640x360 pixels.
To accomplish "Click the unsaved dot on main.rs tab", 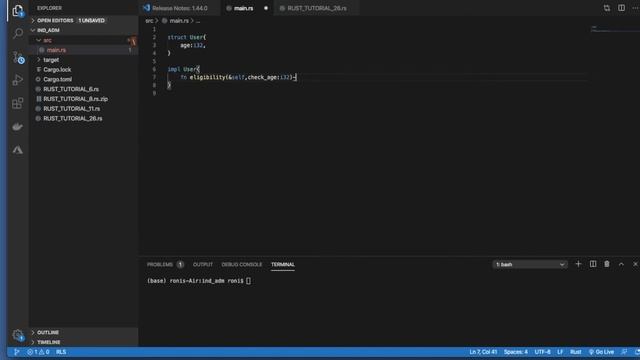I will click(266, 8).
